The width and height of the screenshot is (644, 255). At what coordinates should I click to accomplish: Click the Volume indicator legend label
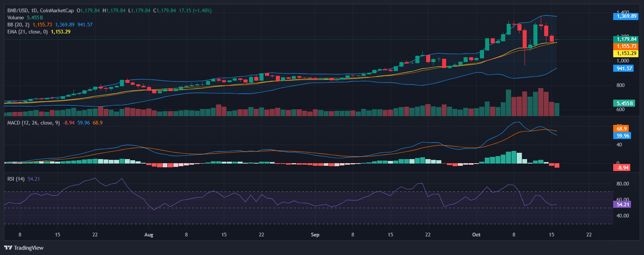point(16,17)
